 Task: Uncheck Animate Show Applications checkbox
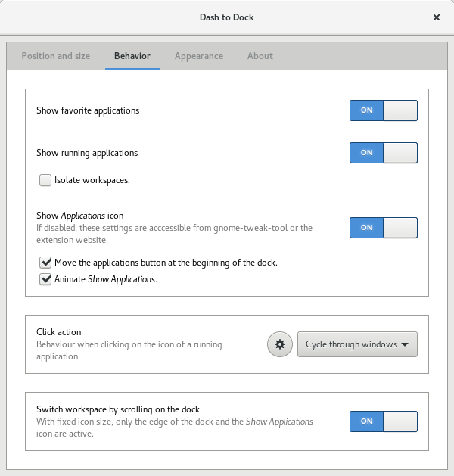pyautogui.click(x=46, y=279)
